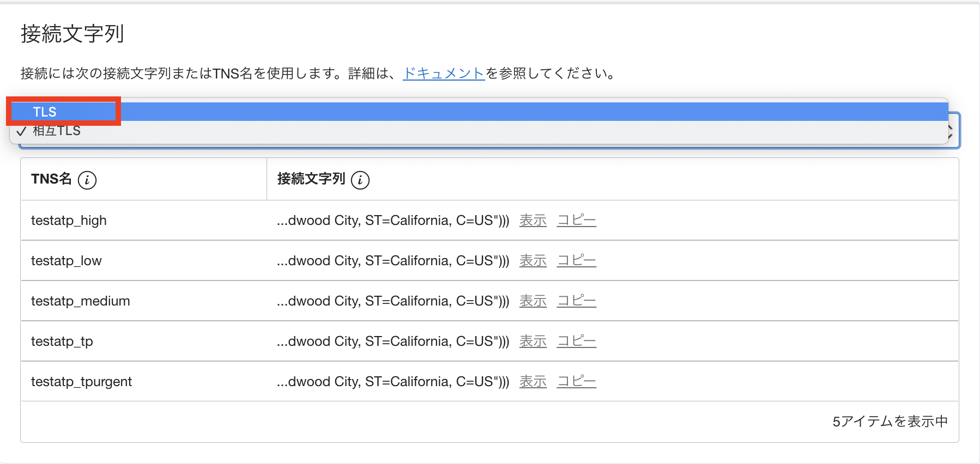Copy connection string for testatp_tp
This screenshot has width=980, height=464.
point(577,341)
